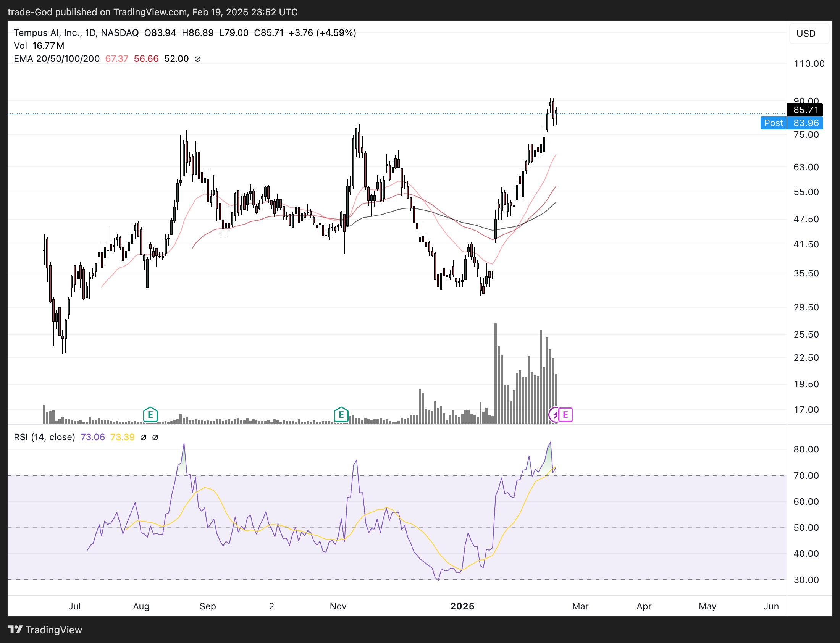Click the purple lightning bolt event icon
Screen dimensions: 840x643
coord(554,415)
